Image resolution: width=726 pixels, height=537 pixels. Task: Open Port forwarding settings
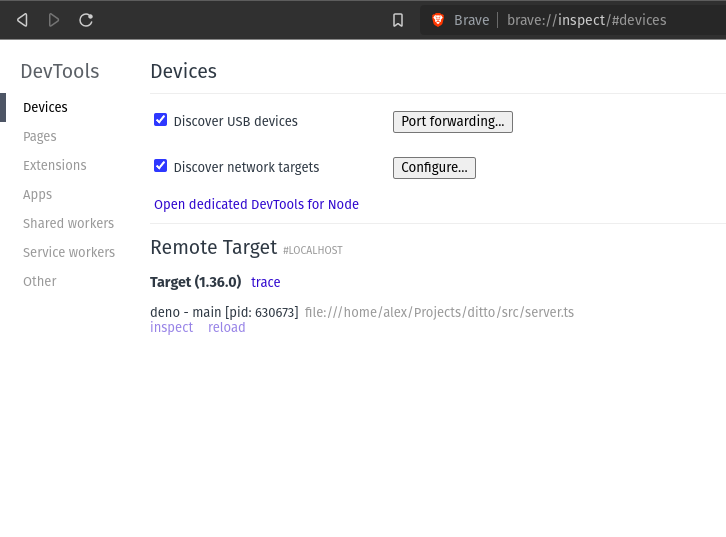pyautogui.click(x=452, y=121)
